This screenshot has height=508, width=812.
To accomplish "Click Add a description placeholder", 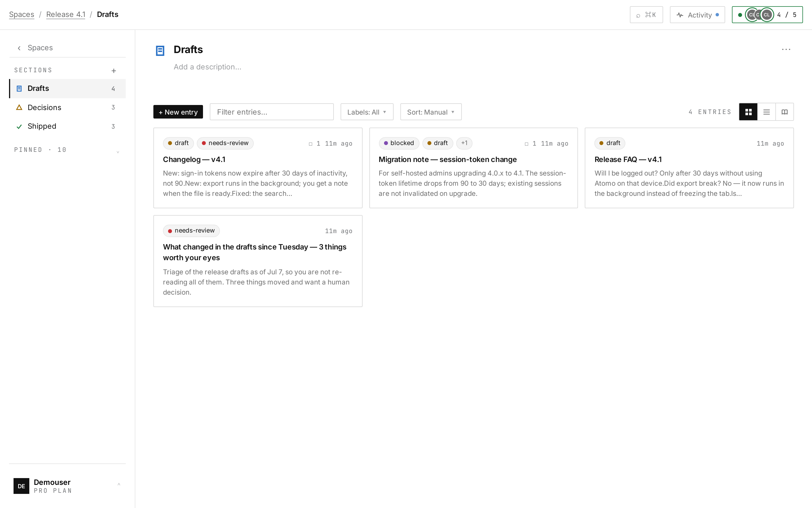I will coord(207,67).
